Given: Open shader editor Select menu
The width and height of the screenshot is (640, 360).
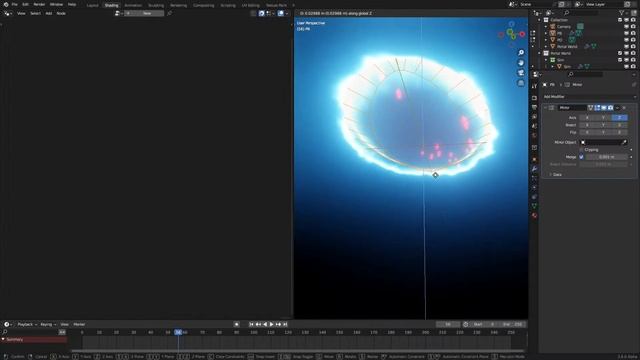Looking at the screenshot, I should point(36,13).
